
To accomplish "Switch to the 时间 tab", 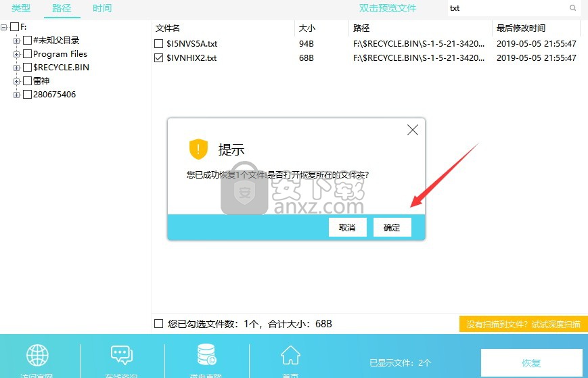I will click(102, 8).
